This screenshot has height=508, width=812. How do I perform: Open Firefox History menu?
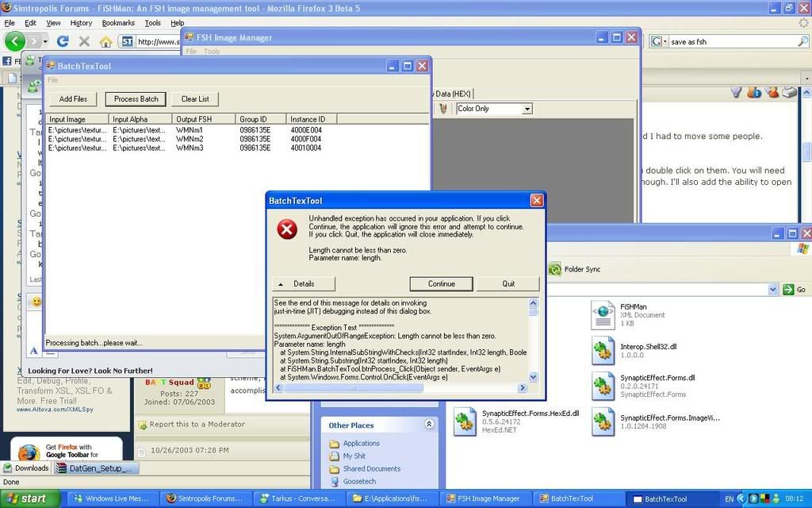(81, 23)
